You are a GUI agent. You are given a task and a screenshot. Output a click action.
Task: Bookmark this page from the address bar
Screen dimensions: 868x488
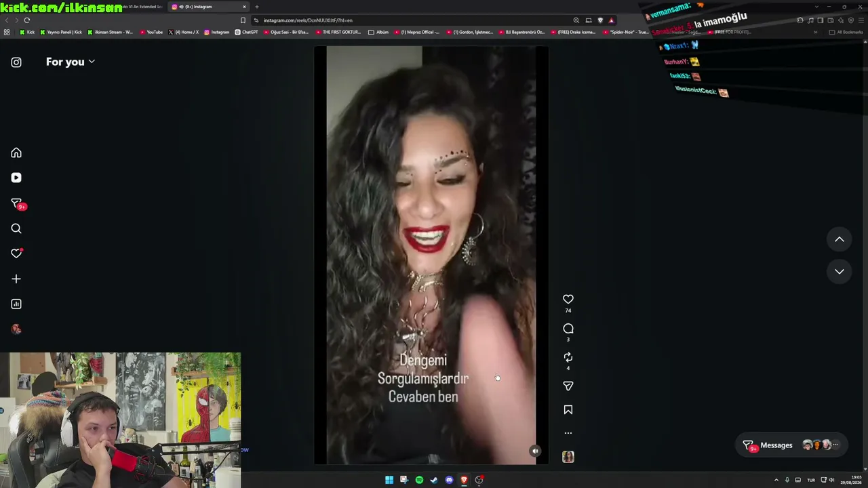(243, 20)
